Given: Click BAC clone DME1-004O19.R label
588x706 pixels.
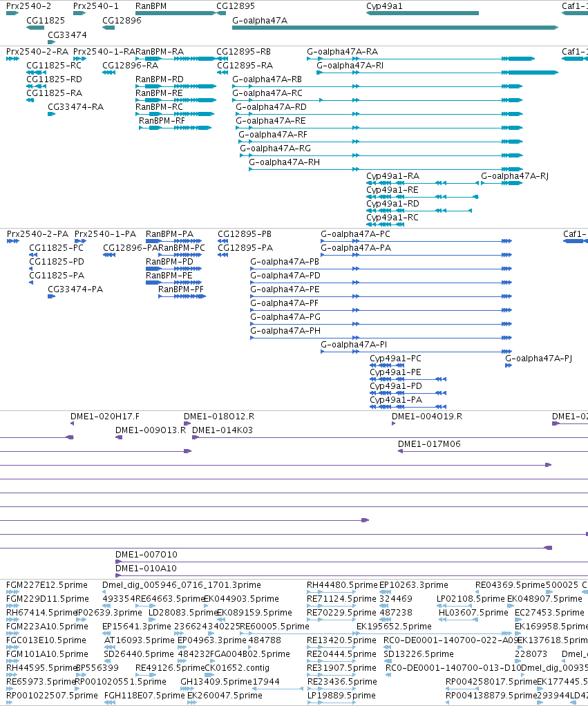Looking at the screenshot, I should 427,417.
